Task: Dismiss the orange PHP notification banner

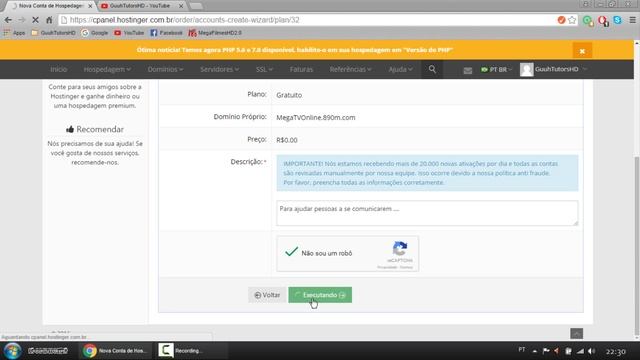Action: pyautogui.click(x=582, y=51)
